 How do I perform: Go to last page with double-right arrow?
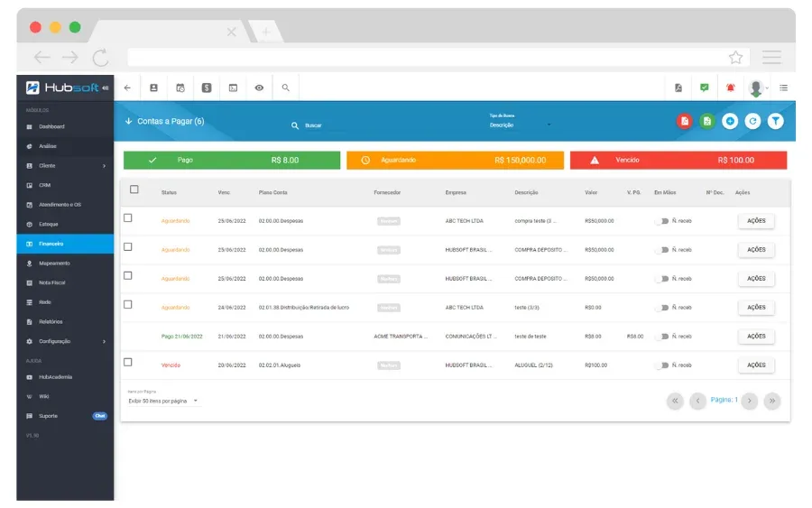(772, 401)
